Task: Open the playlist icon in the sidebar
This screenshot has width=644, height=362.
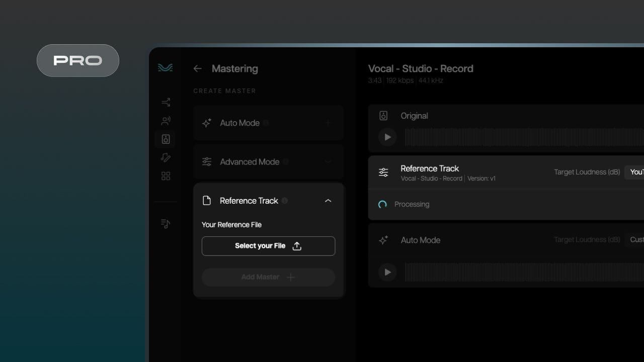Action: 166,224
